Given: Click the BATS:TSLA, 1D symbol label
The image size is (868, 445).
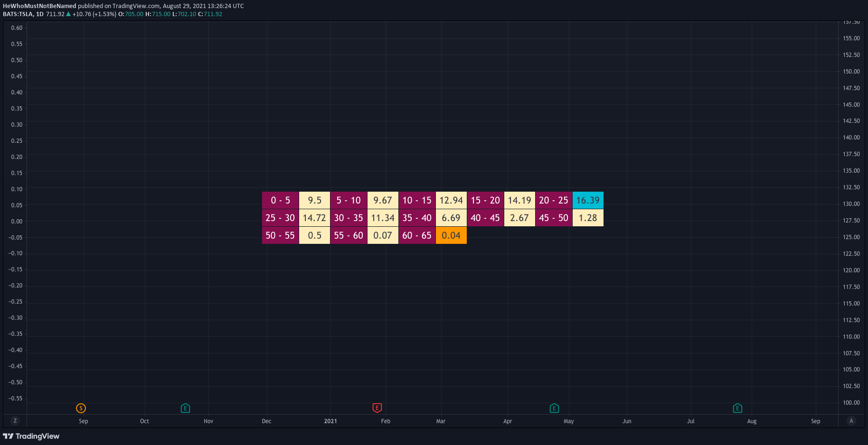Looking at the screenshot, I should [23, 14].
